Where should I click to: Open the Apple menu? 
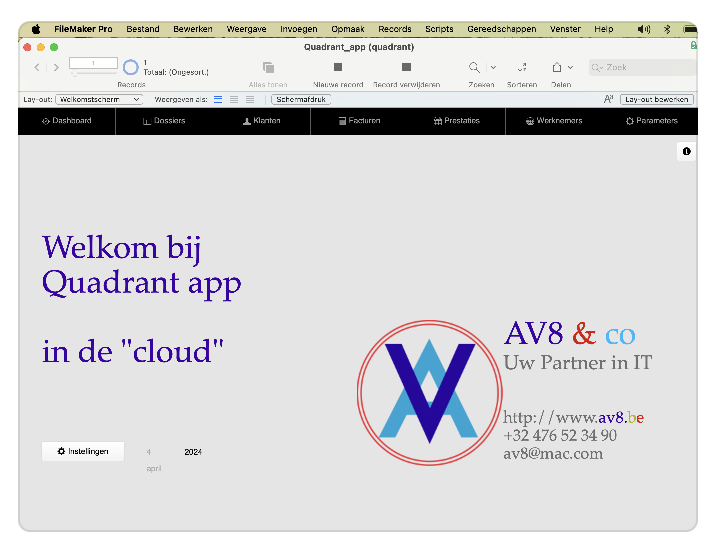(36, 29)
